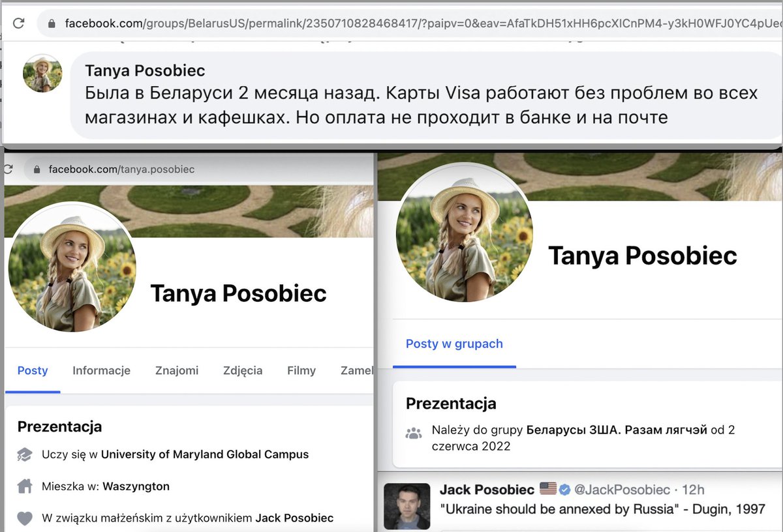This screenshot has height=532, width=783.
Task: Click the right Prezentacja heading
Action: [451, 404]
